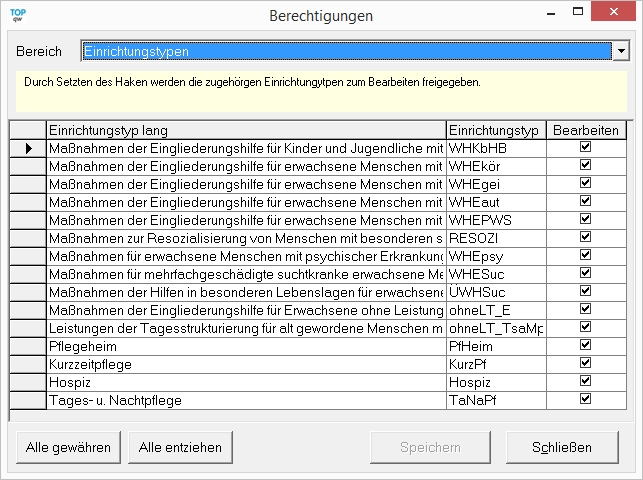Image resolution: width=643 pixels, height=480 pixels.
Task: Toggle Bearbeiten checkbox for TaNaPf
Action: click(586, 400)
